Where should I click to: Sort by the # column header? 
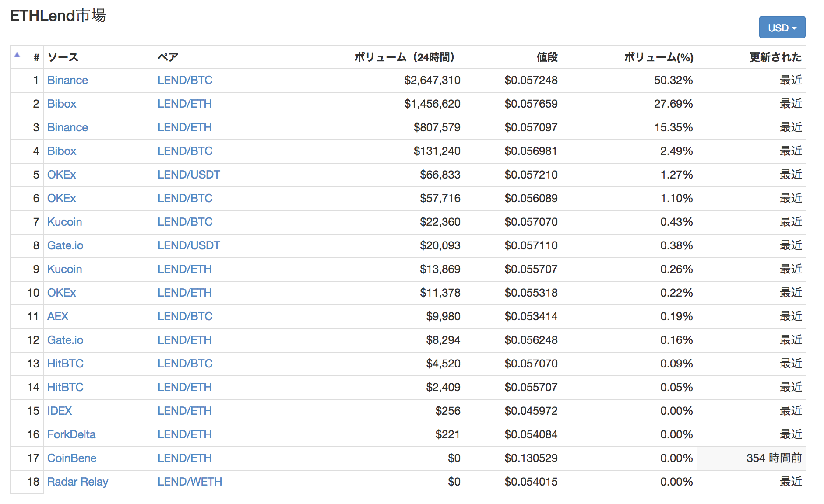(36, 57)
